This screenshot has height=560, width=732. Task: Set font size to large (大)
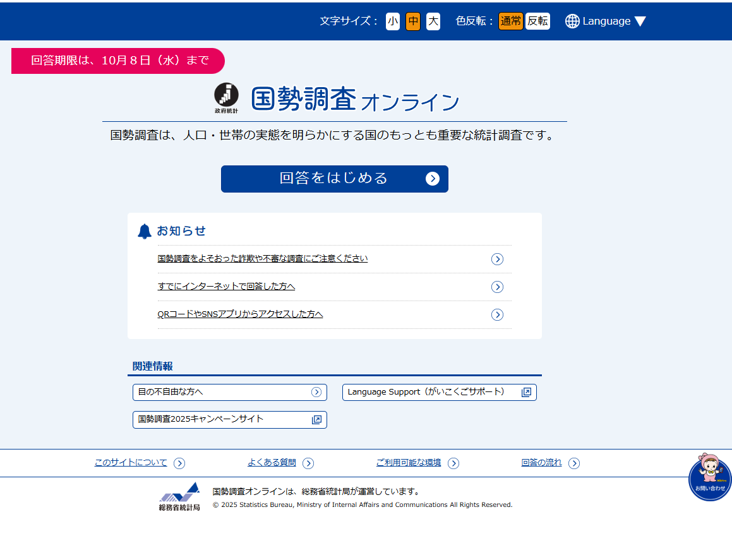coord(433,21)
